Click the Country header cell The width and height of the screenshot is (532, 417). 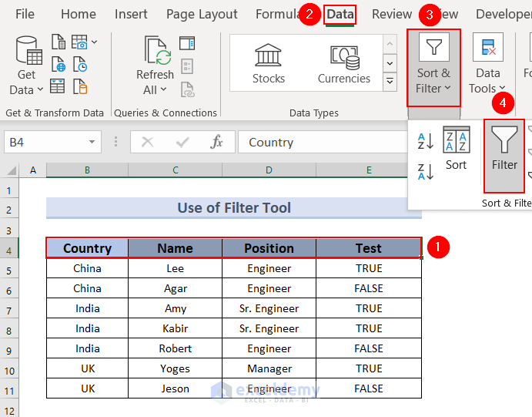87,248
